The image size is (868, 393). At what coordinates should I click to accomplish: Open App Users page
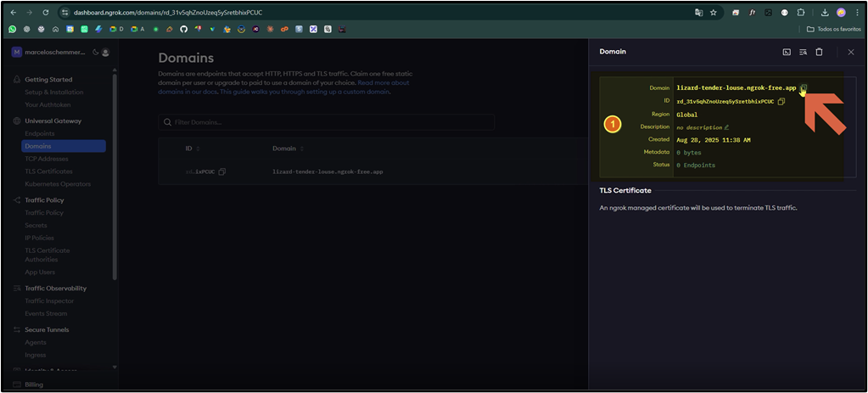pos(40,272)
